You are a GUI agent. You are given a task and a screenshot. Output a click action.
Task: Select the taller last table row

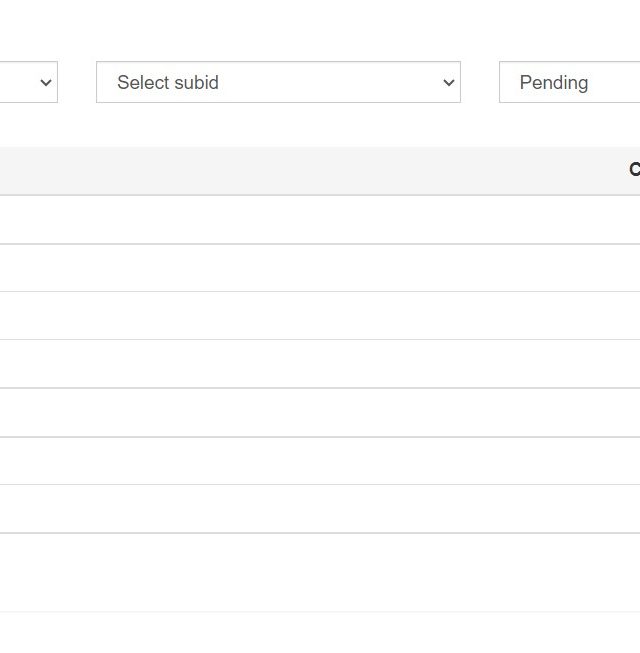pos(320,573)
